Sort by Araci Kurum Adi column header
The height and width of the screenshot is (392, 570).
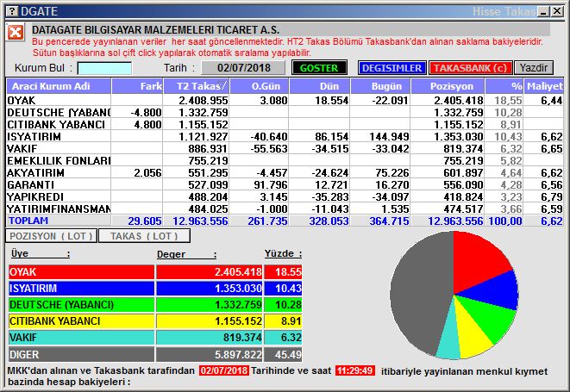pyautogui.click(x=59, y=86)
